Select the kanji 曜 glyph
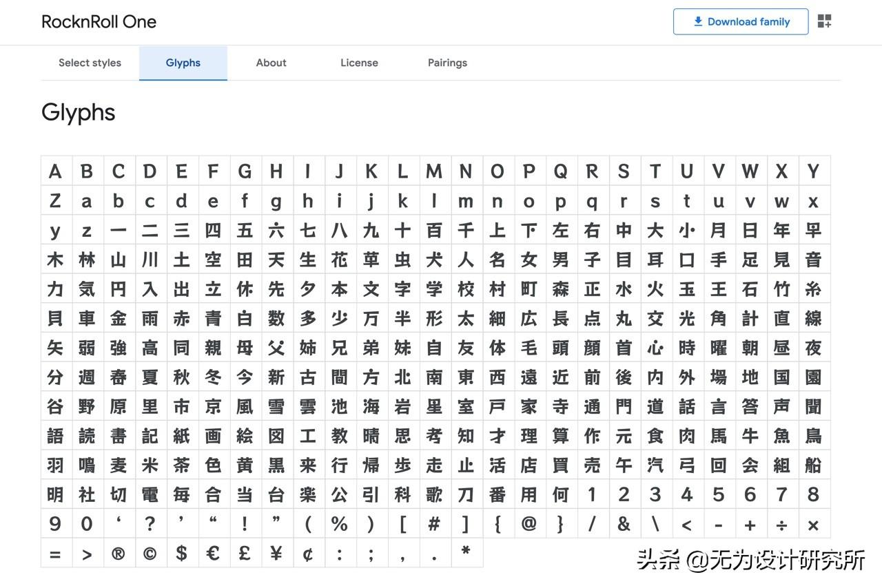The image size is (882, 588). 719,348
